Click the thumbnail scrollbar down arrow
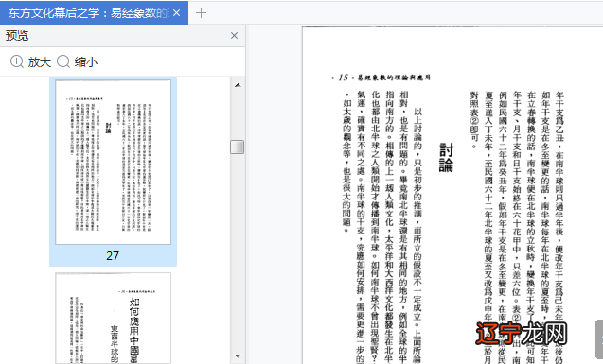Image resolution: width=603 pixels, height=364 pixels. 238,355
